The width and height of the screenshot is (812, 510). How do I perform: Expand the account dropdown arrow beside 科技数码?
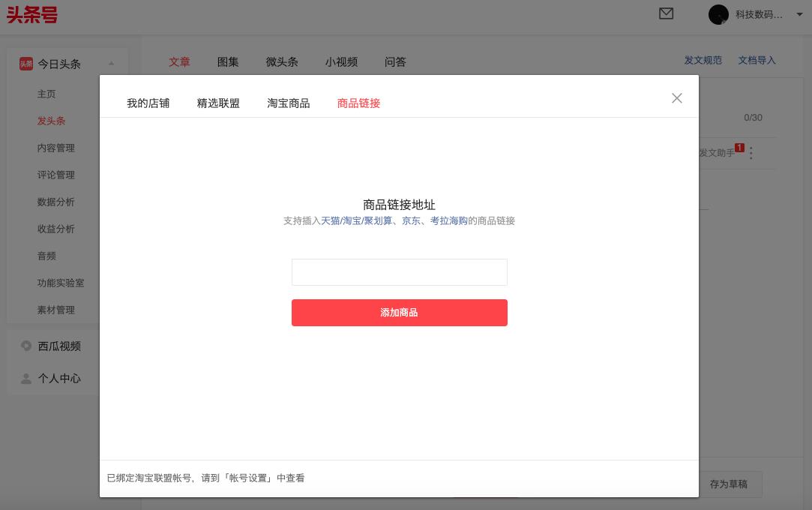tap(799, 15)
